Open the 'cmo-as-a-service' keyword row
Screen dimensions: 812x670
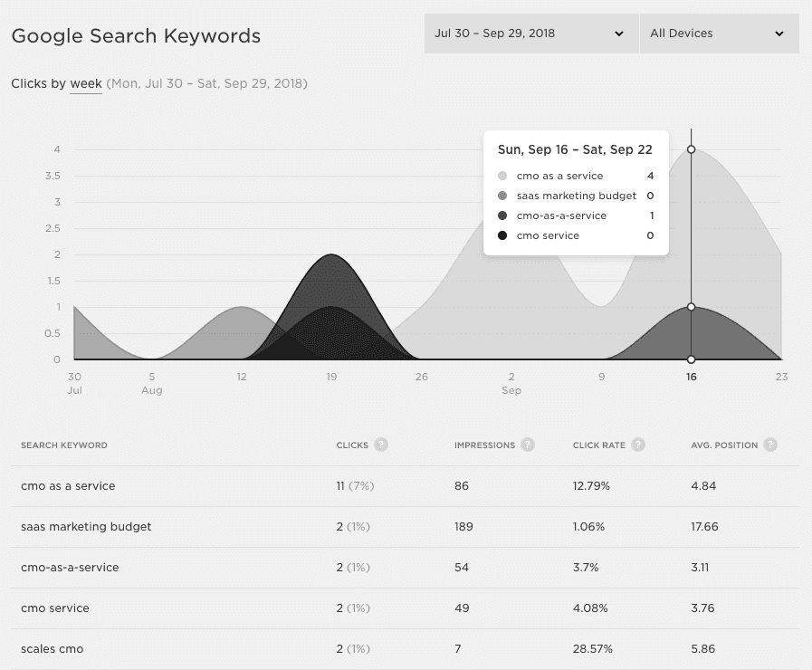coord(70,568)
